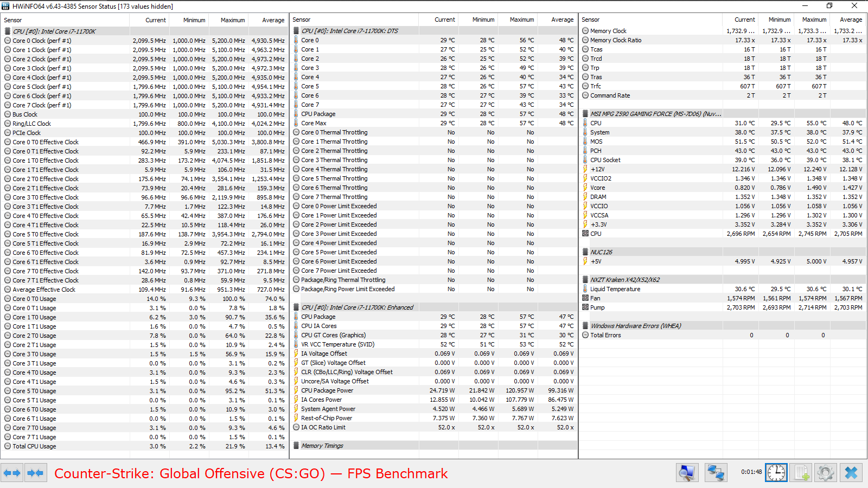868x488 pixels.
Task: Click the Minimum column header in the DTS panel
Action: click(x=478, y=20)
